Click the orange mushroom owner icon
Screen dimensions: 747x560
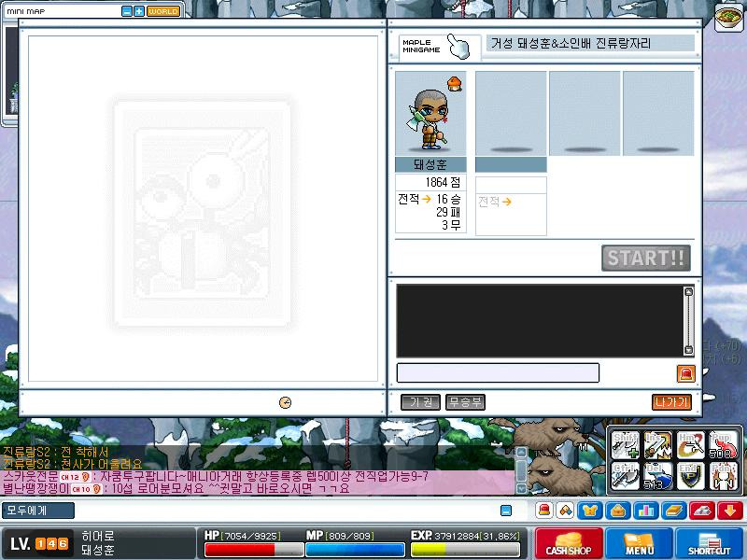tap(455, 84)
